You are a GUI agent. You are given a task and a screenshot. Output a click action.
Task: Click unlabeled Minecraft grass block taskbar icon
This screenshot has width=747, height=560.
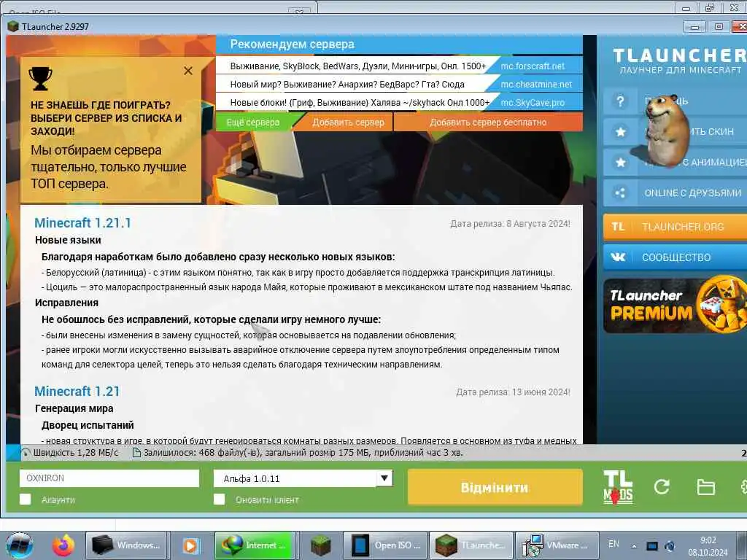pos(320,545)
